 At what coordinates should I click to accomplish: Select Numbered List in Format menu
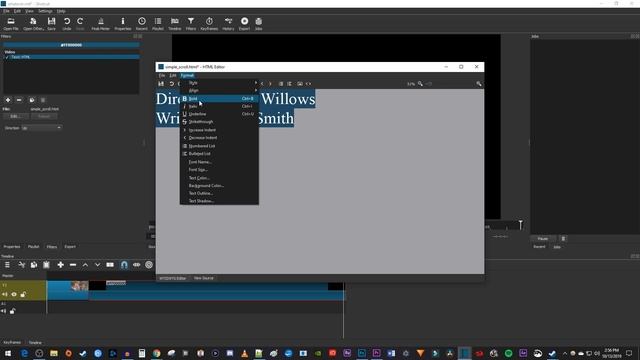coord(219,146)
